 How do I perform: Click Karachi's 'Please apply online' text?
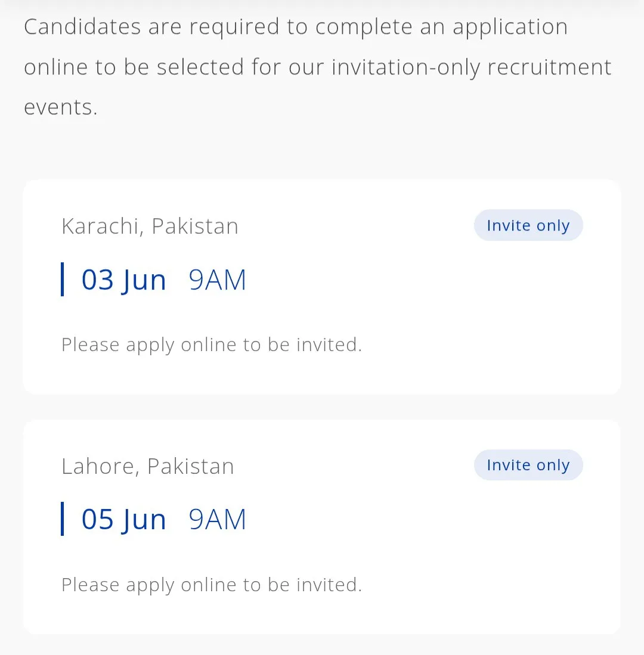pos(212,345)
